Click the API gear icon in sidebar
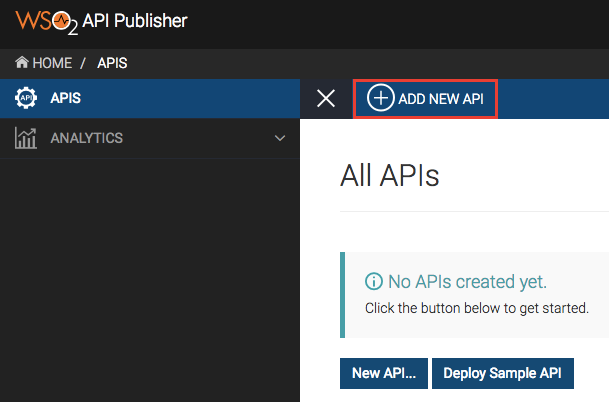Viewport: 609px width, 402px height. [26, 98]
